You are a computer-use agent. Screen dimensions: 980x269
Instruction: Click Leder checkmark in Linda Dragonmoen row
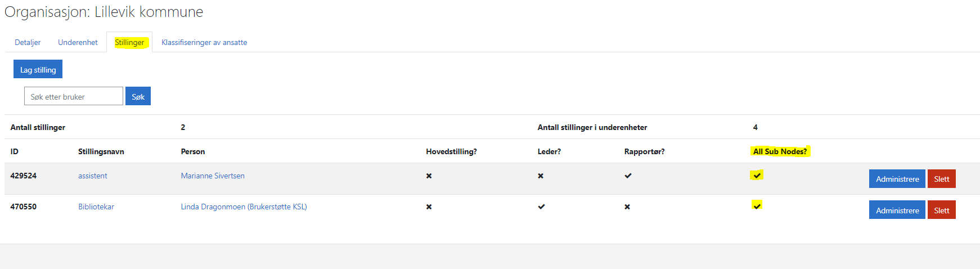(x=541, y=207)
